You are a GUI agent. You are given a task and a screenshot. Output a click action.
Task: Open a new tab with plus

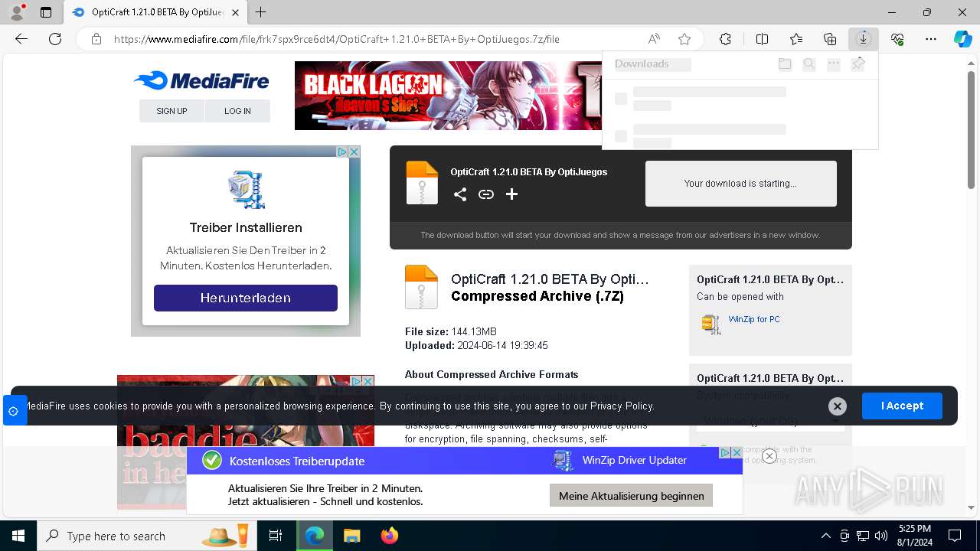pyautogui.click(x=261, y=12)
